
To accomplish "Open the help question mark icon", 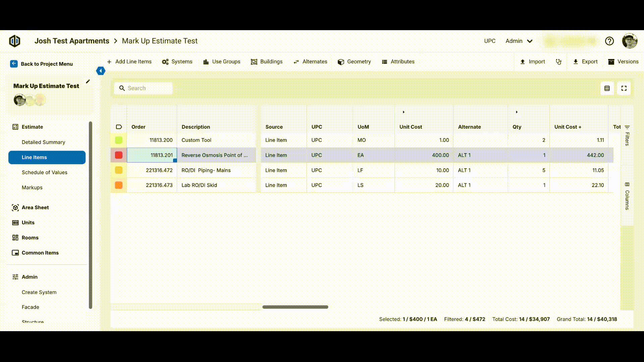I will (609, 41).
